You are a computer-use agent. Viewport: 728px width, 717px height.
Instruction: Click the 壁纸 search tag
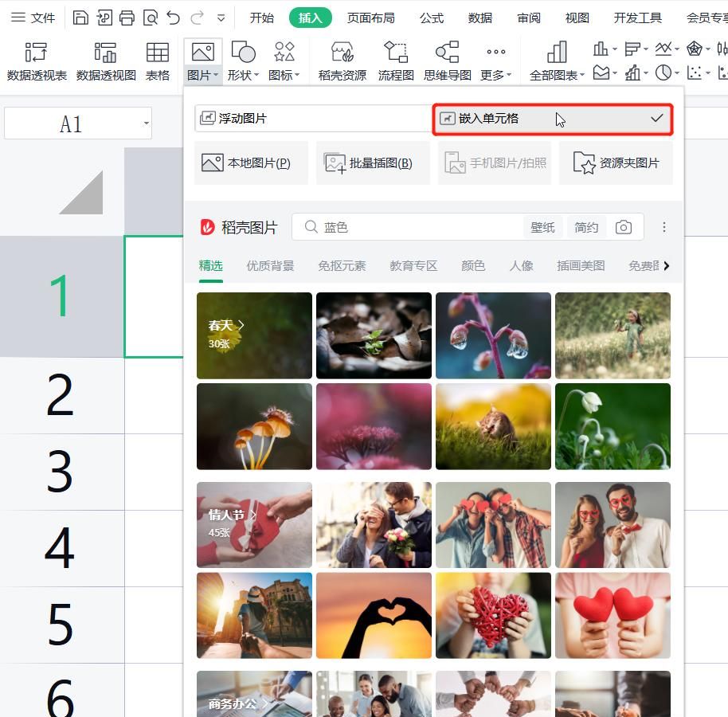coord(542,228)
